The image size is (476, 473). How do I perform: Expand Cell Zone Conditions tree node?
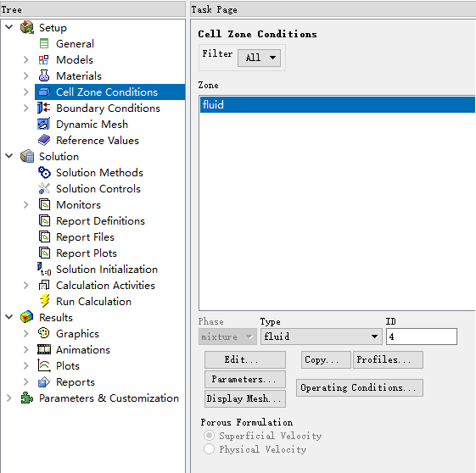point(26,92)
